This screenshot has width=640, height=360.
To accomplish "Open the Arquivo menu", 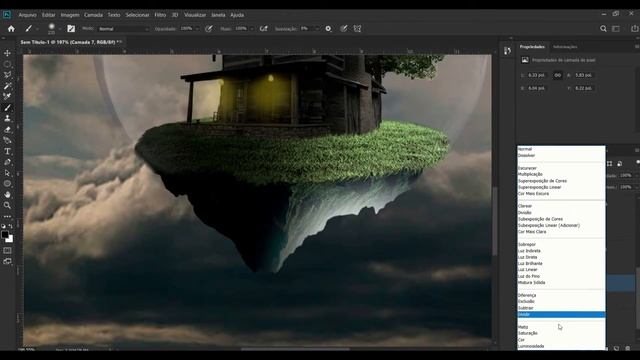I will click(x=27, y=15).
